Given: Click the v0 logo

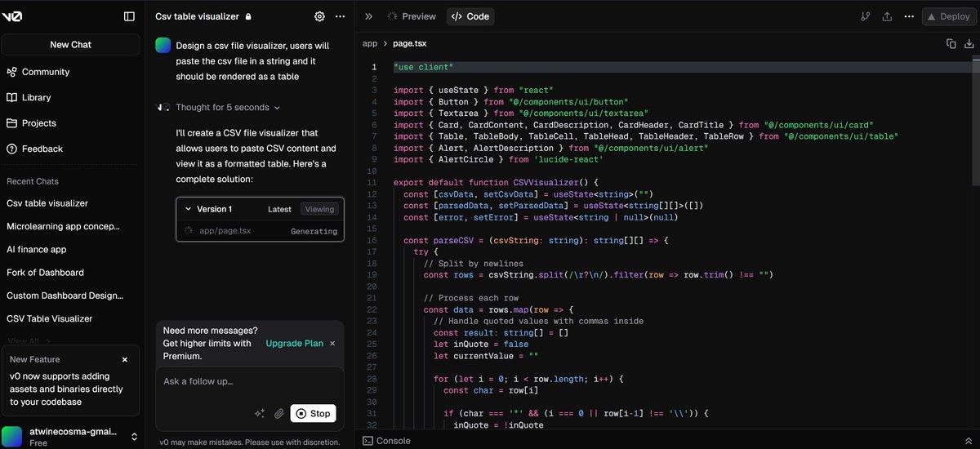Looking at the screenshot, I should pyautogui.click(x=11, y=16).
